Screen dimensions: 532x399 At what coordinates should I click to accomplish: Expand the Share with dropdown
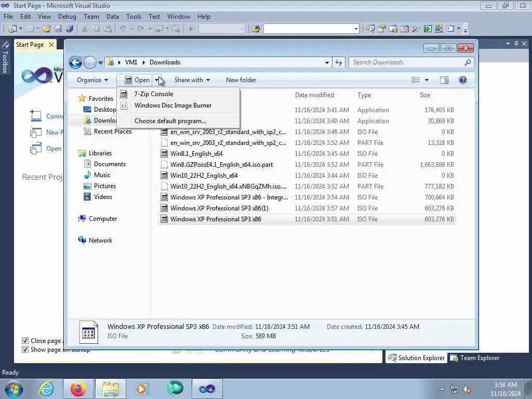pos(192,80)
